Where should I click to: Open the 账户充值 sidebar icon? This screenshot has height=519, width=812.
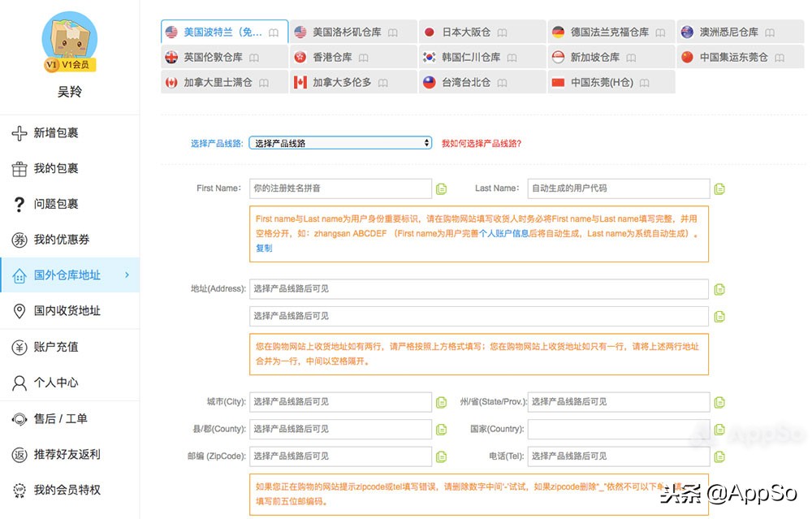click(x=18, y=347)
